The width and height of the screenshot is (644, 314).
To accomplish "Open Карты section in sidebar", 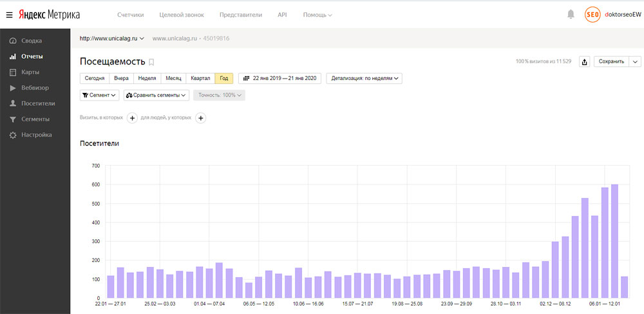I will [x=30, y=72].
